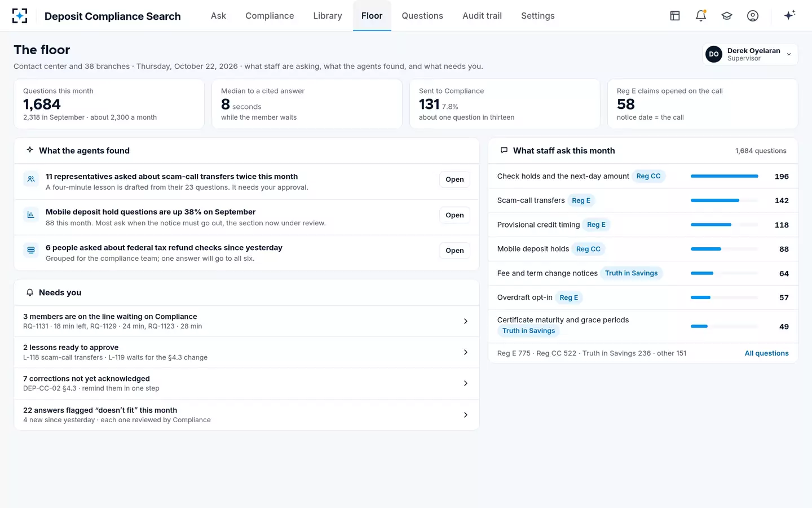This screenshot has height=508, width=812.
Task: Click the people icon on the scam-call transfers finding
Action: [31, 179]
